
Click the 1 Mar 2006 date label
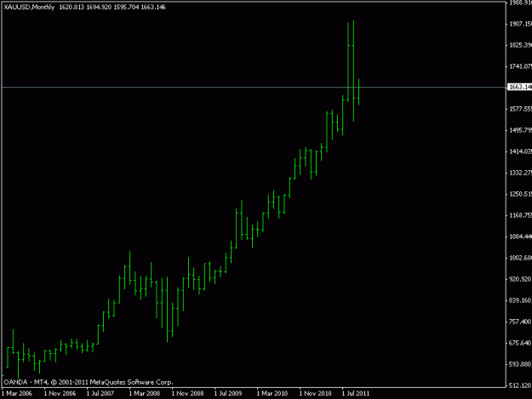coord(17,393)
